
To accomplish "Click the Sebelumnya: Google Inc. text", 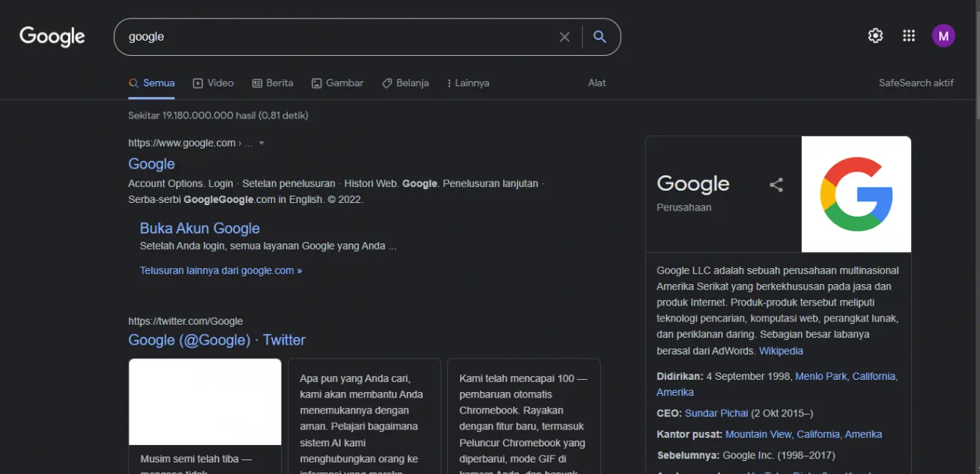I will coord(746,456).
